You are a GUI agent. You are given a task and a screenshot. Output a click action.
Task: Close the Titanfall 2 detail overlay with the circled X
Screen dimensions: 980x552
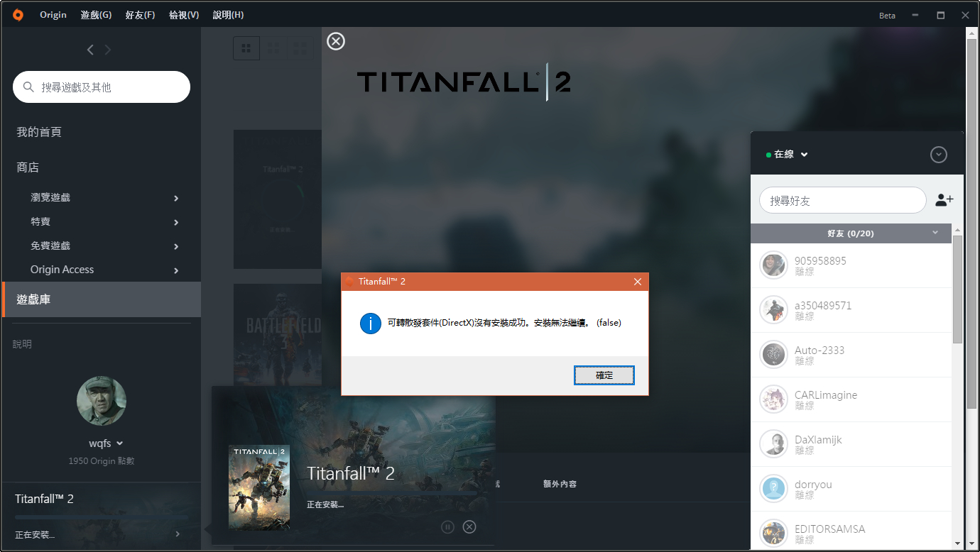[336, 41]
